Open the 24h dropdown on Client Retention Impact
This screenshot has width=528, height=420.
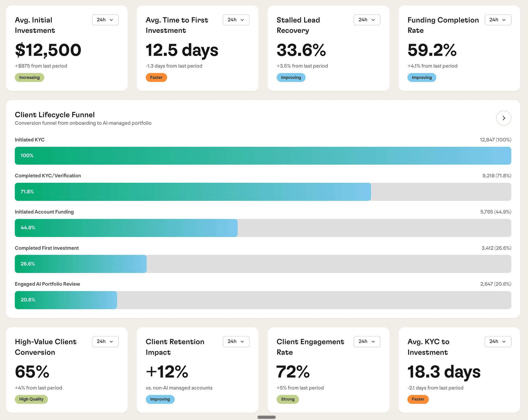pyautogui.click(x=236, y=341)
